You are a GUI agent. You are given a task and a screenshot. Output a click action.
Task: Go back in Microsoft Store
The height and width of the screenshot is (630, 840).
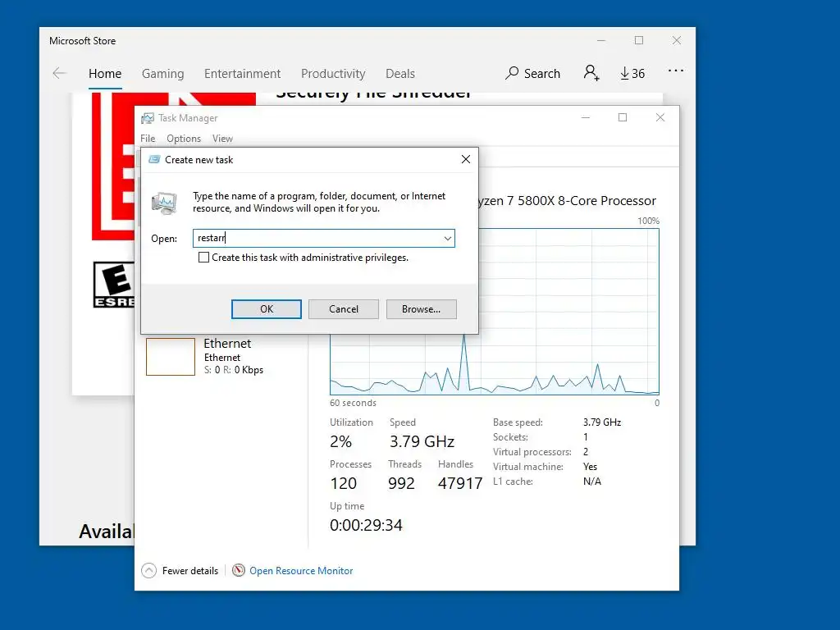[59, 73]
